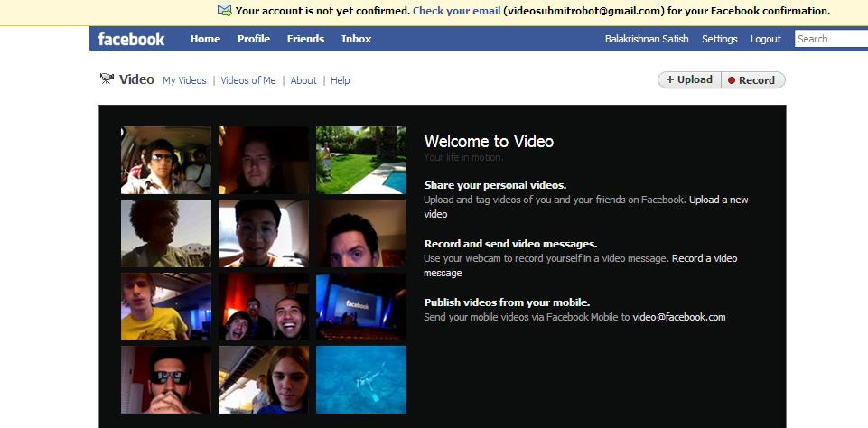Click the Check your email link
The width and height of the screenshot is (868, 428).
coord(457,11)
